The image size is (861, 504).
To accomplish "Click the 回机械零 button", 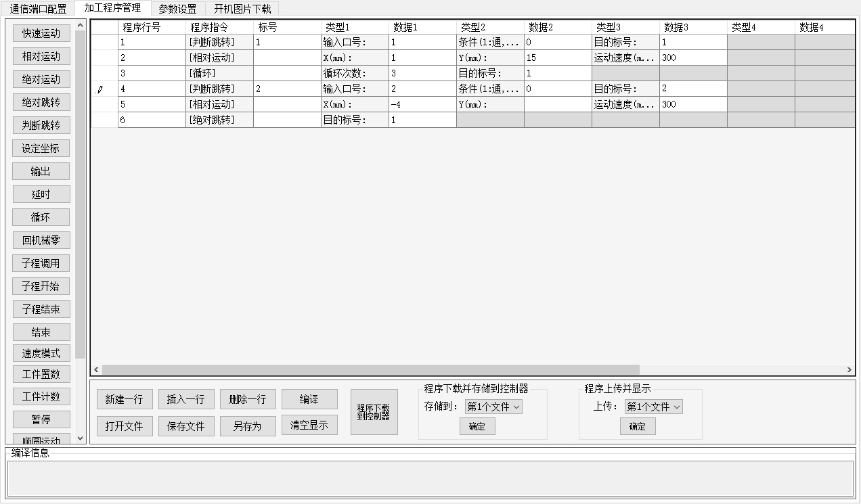I will click(x=41, y=240).
